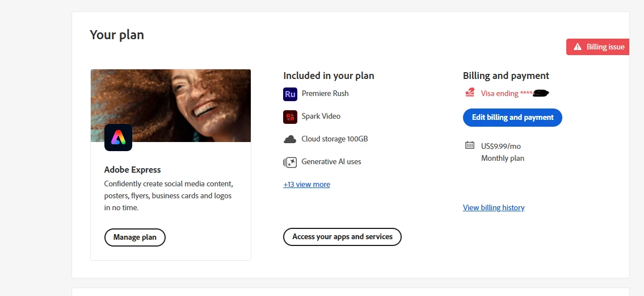Click the 'Billing and payment' heading

[506, 76]
